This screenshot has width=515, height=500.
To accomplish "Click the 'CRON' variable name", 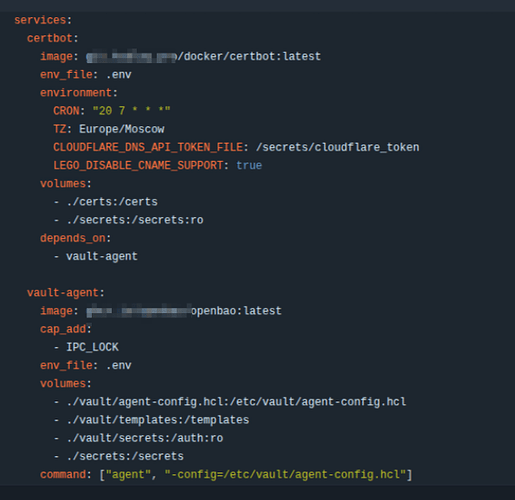I will (x=66, y=111).
